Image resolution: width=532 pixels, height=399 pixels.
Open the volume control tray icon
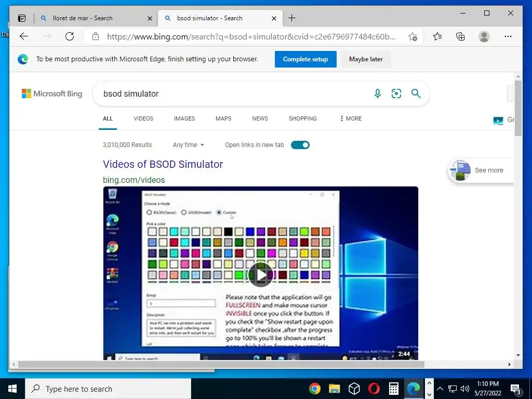[465, 389]
